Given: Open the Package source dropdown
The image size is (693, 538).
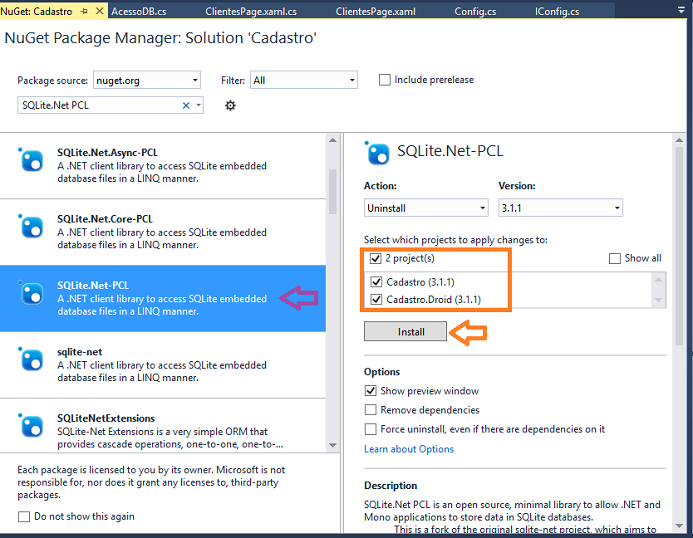Looking at the screenshot, I should tap(147, 80).
